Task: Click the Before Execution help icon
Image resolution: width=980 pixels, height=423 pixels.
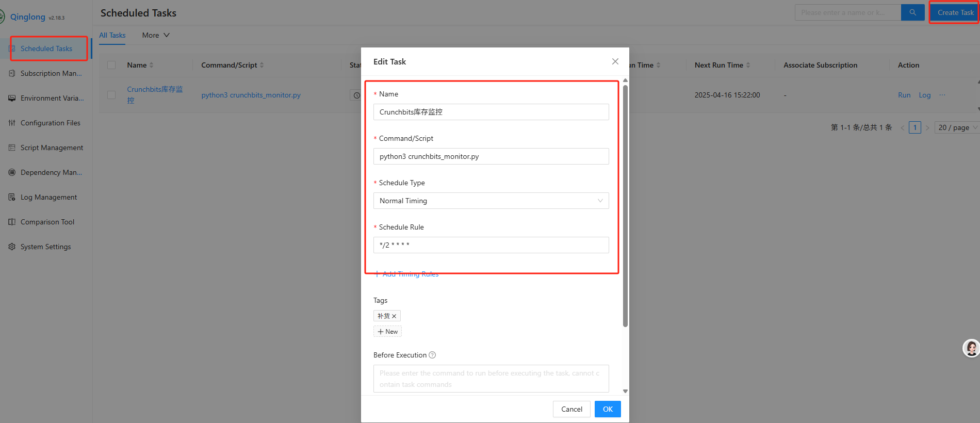Action: pyautogui.click(x=432, y=355)
